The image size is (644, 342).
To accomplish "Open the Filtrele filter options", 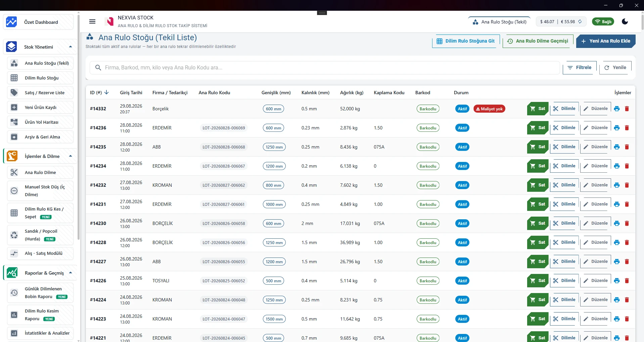I will 580,67.
